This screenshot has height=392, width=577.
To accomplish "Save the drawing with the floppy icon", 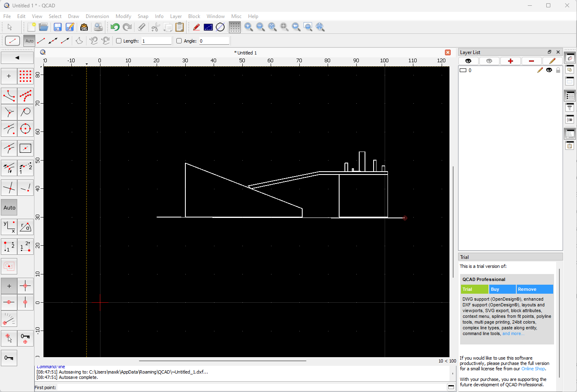I will point(58,27).
